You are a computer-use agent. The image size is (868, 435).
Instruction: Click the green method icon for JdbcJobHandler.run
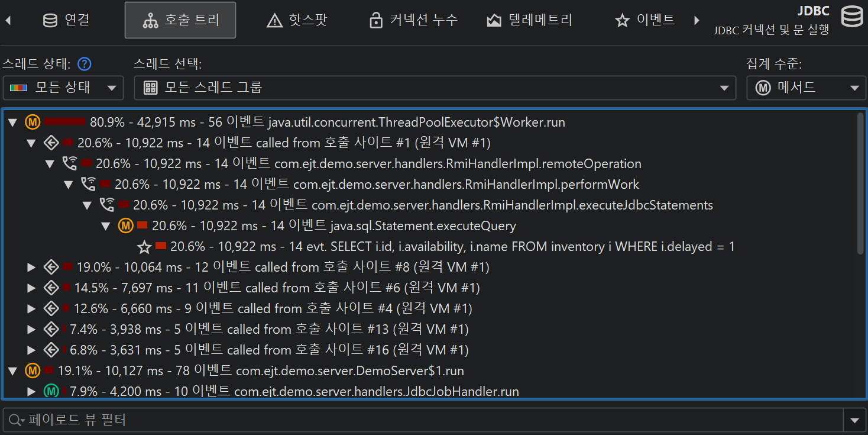tap(51, 391)
